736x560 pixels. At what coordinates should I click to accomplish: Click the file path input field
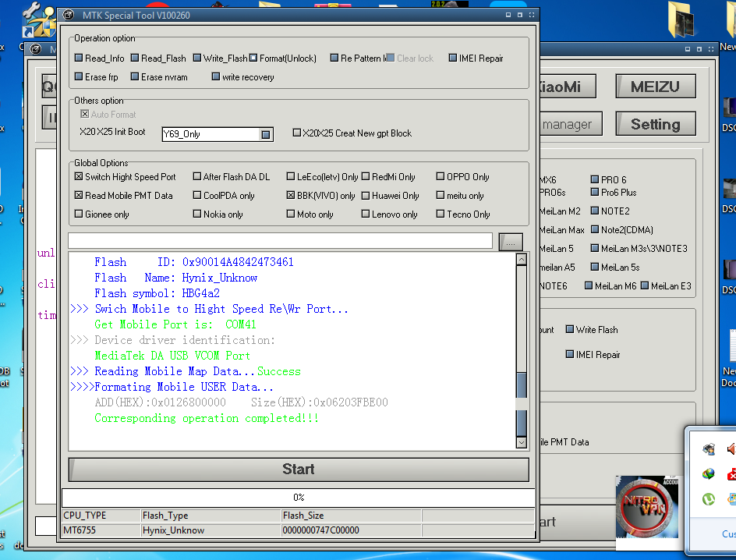280,241
